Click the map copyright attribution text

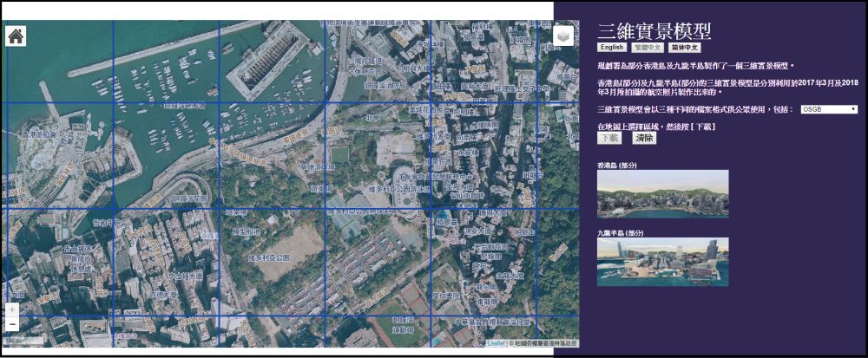click(x=542, y=343)
